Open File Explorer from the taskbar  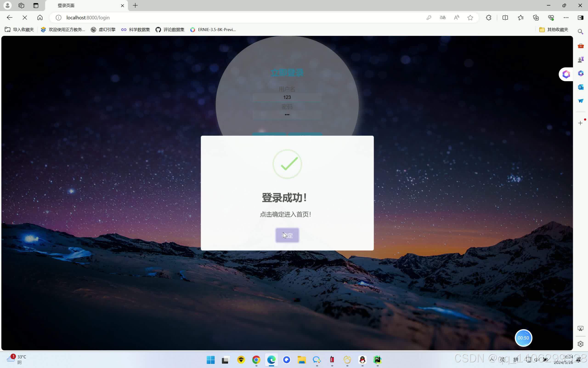coord(302,360)
